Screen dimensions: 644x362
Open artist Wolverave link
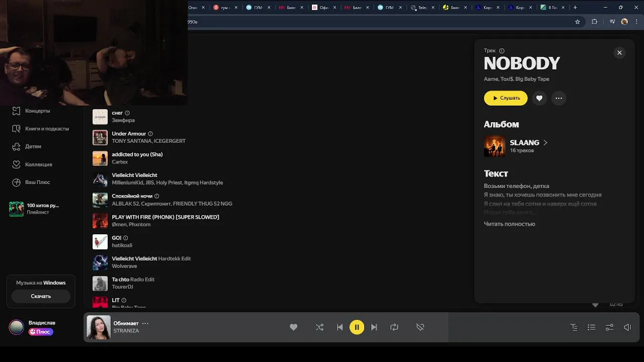(124, 266)
